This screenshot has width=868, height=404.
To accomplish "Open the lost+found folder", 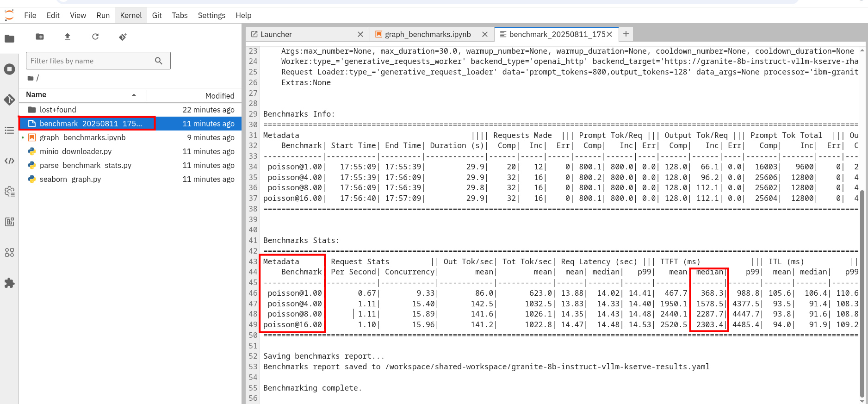I will 58,110.
